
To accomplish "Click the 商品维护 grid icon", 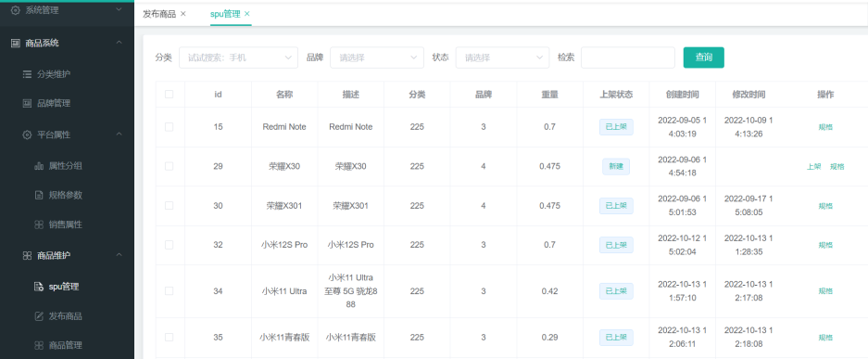I will (x=27, y=255).
